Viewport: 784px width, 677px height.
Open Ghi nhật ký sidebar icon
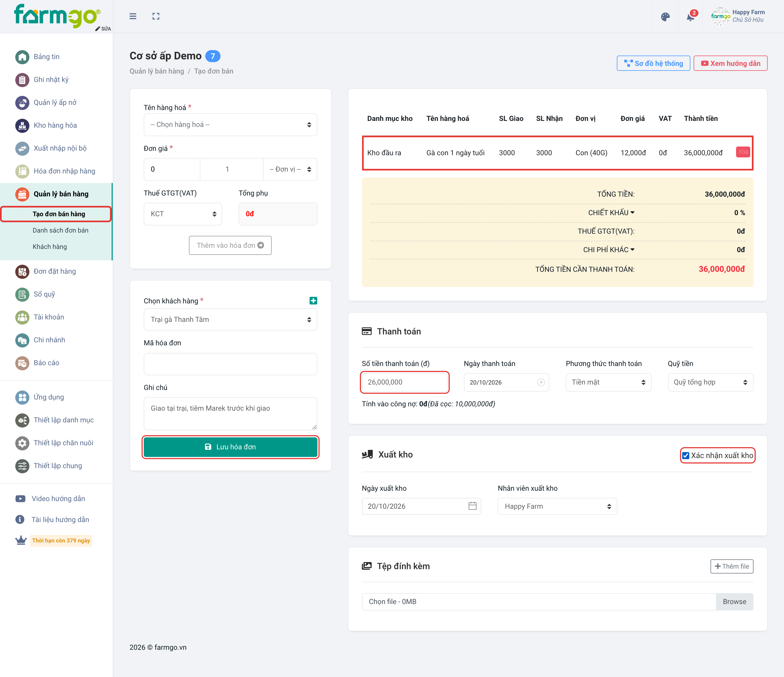click(x=22, y=80)
